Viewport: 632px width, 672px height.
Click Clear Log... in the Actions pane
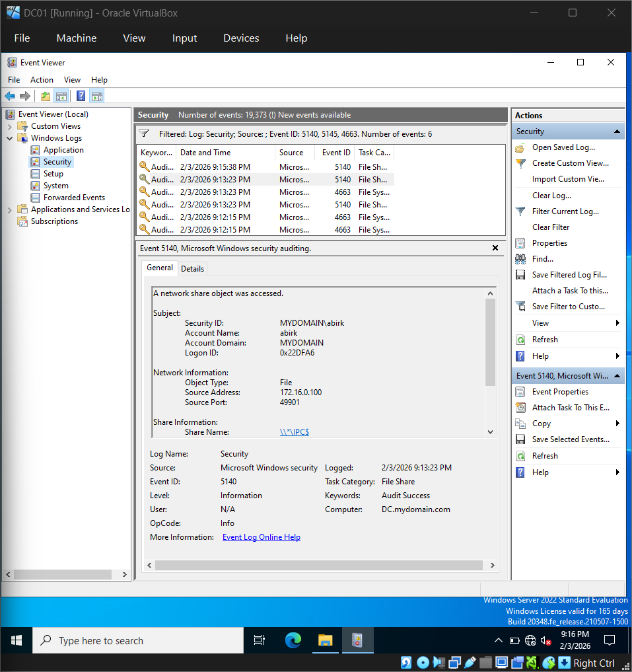[x=551, y=196]
